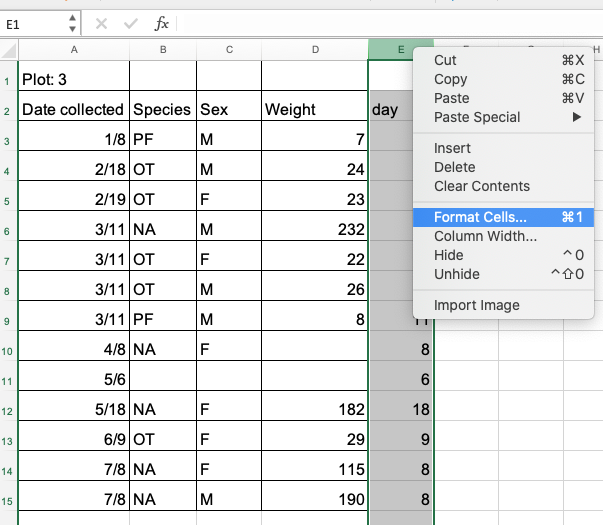Select Import Image menu entry
This screenshot has height=525, width=603.
476,305
